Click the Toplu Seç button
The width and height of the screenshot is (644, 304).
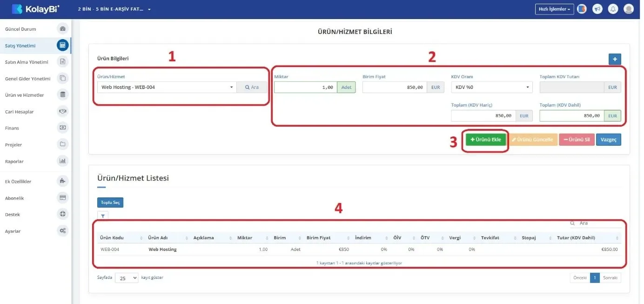[110, 203]
